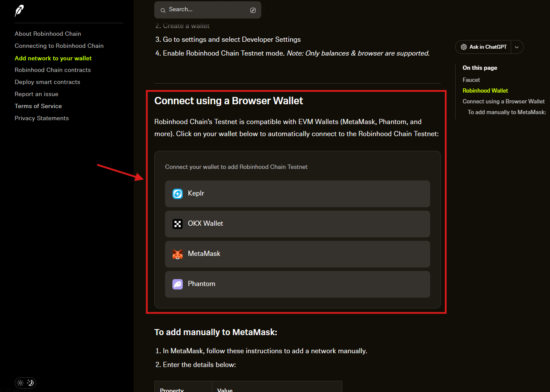Viewport: 550px width, 392px height.
Task: Click the Keplr wallet icon
Action: [x=178, y=194]
